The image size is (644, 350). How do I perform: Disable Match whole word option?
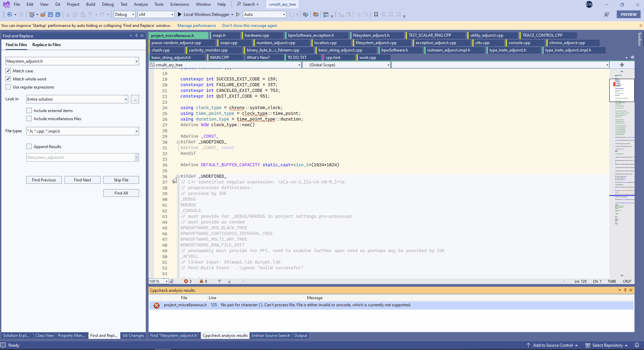pyautogui.click(x=8, y=79)
